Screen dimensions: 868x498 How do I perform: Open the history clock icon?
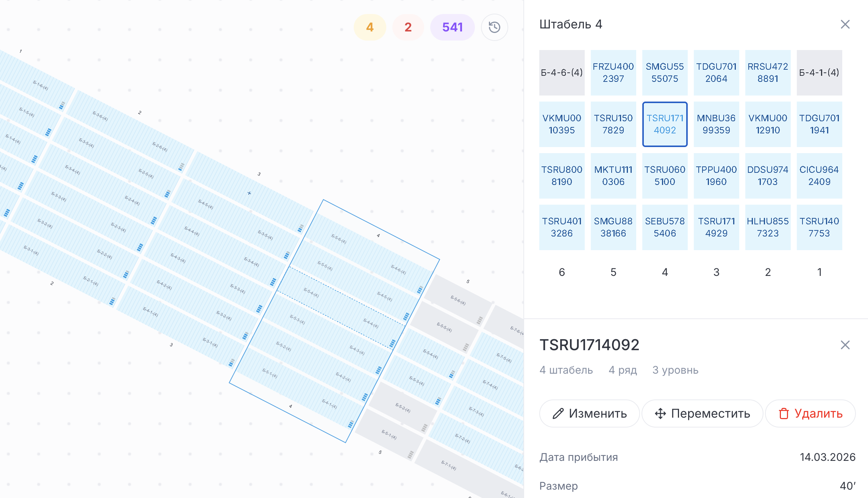pyautogui.click(x=494, y=27)
